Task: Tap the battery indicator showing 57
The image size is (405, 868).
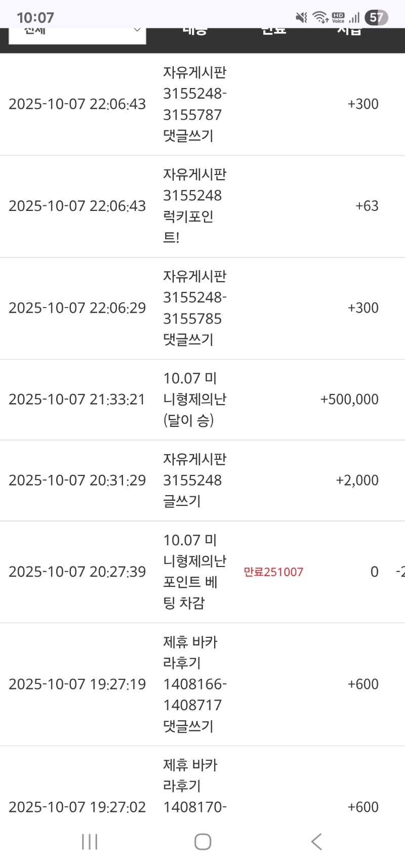Action: tap(376, 18)
